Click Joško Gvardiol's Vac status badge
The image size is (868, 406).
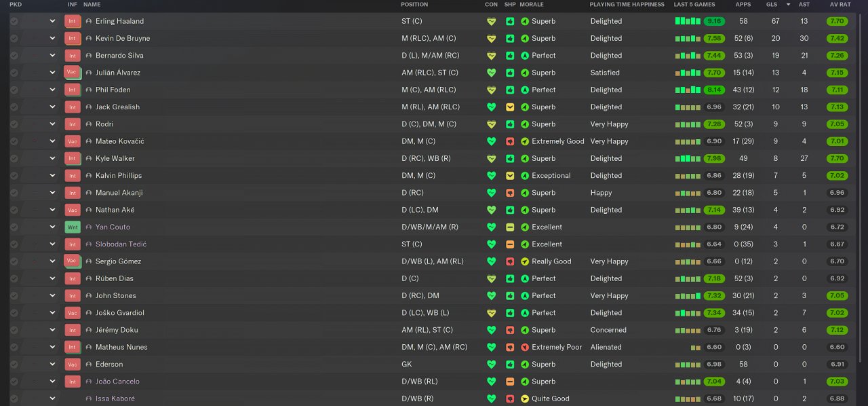point(72,312)
